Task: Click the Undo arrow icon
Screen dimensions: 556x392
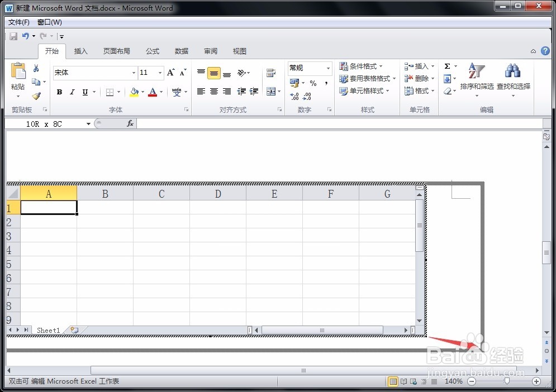Action: click(x=26, y=36)
